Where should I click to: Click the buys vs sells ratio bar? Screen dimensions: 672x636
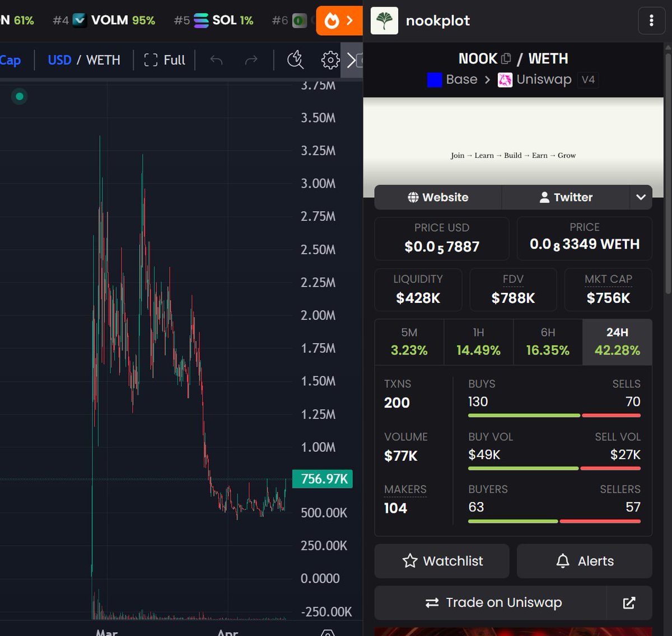point(554,415)
